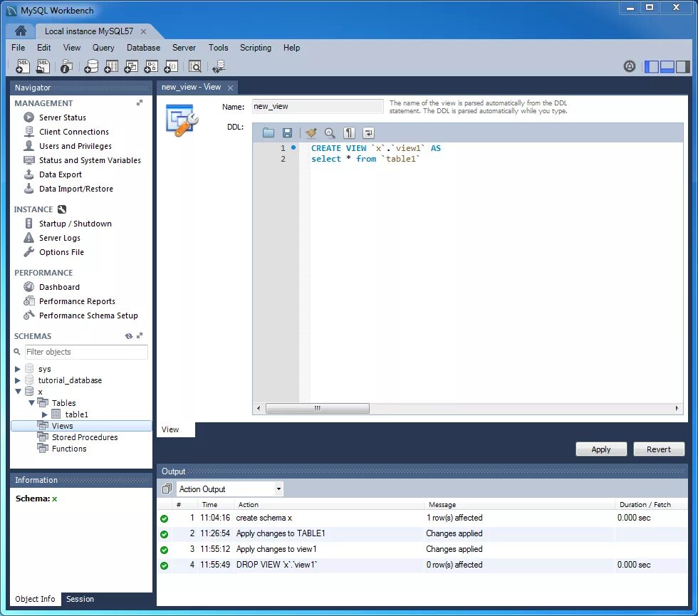Select the Functions tree item
Image resolution: width=698 pixels, height=616 pixels.
click(x=69, y=449)
